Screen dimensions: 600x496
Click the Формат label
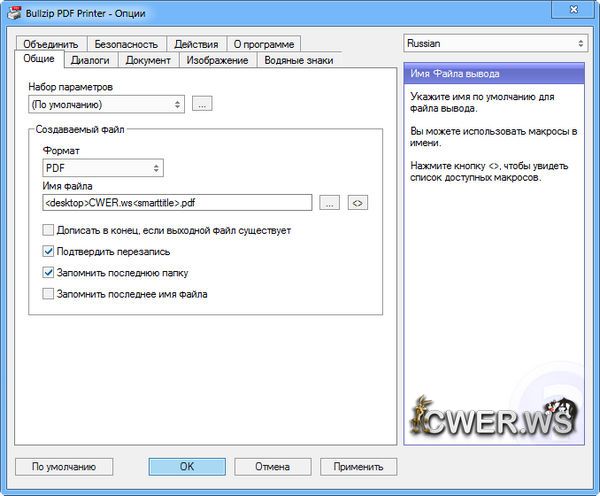coord(61,150)
